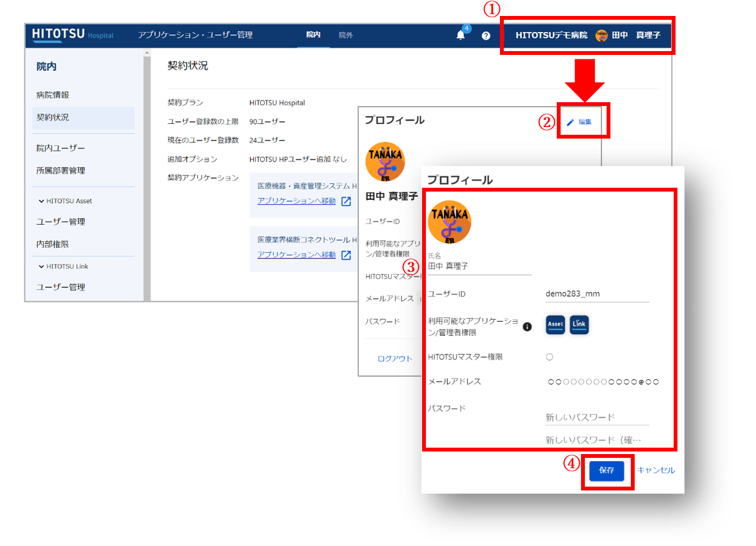Viewport: 756px width, 546px height.
Task: Click the キャンセル link
Action: tap(656, 471)
